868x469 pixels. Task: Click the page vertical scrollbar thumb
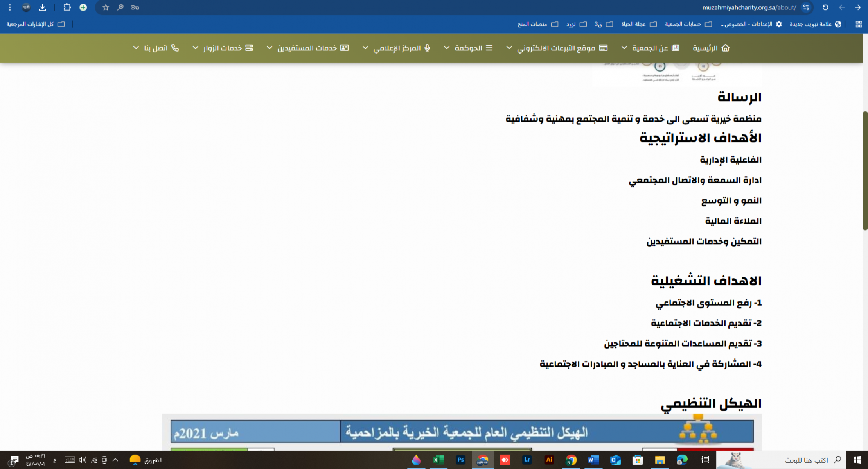click(x=865, y=171)
